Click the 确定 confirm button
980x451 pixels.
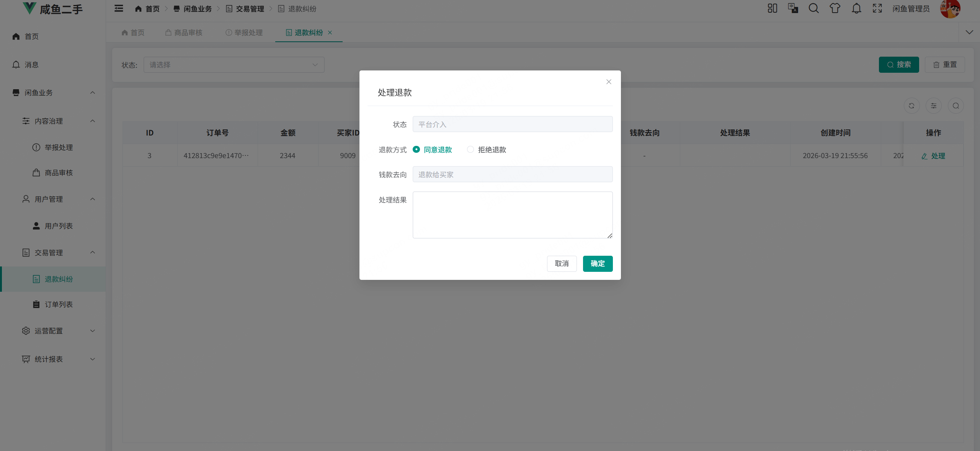point(597,263)
